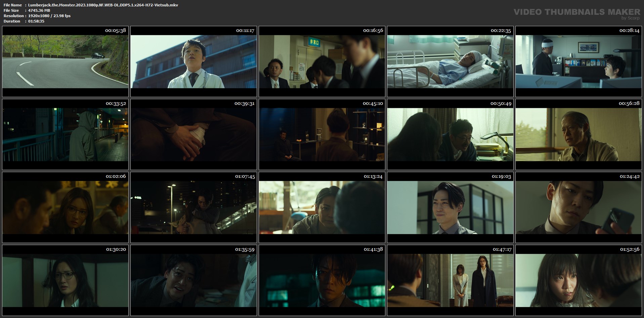
Task: Select the thumbnail at 01:30:20
Action: 65,280
